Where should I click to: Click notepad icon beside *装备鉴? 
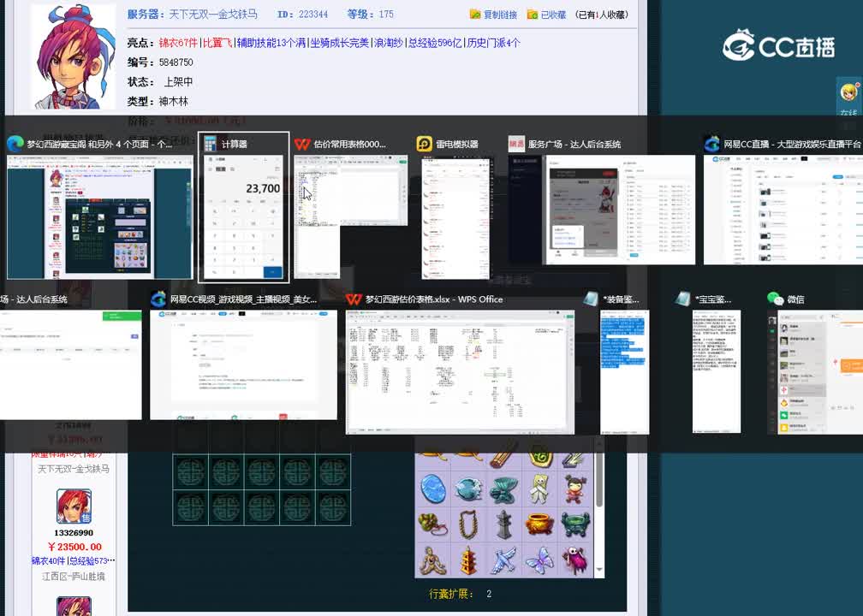coord(591,299)
